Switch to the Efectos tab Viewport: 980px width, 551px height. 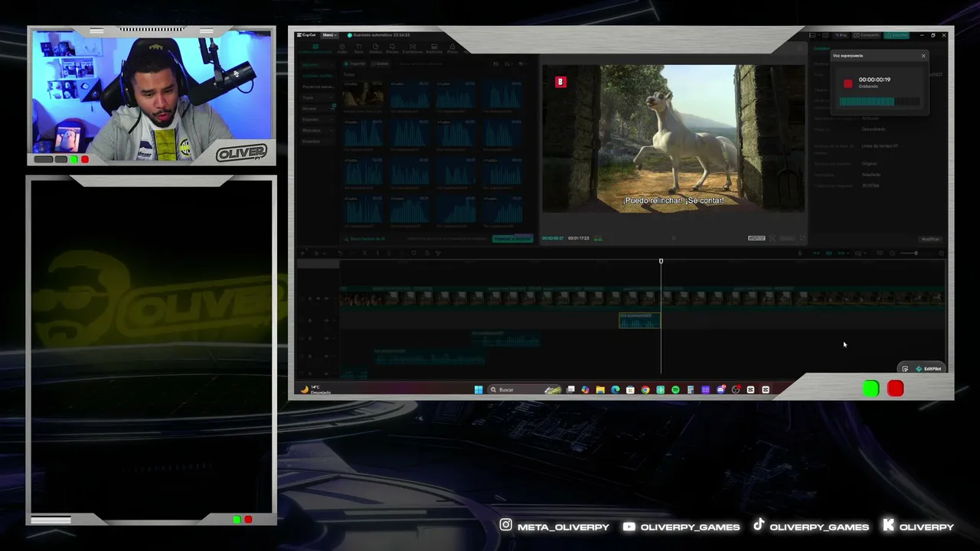(x=392, y=49)
